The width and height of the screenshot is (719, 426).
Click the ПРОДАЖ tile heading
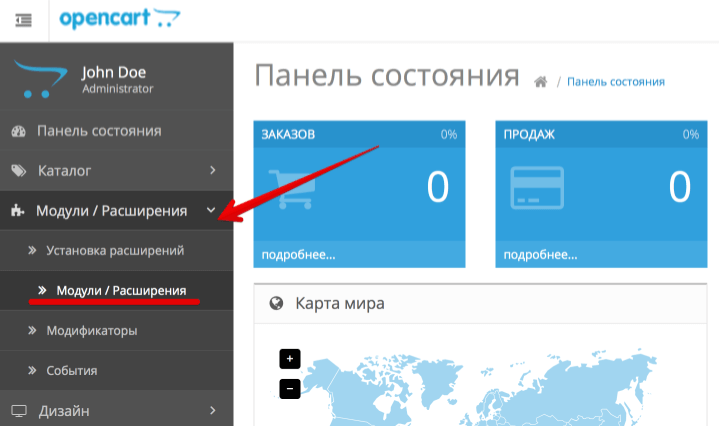point(529,134)
